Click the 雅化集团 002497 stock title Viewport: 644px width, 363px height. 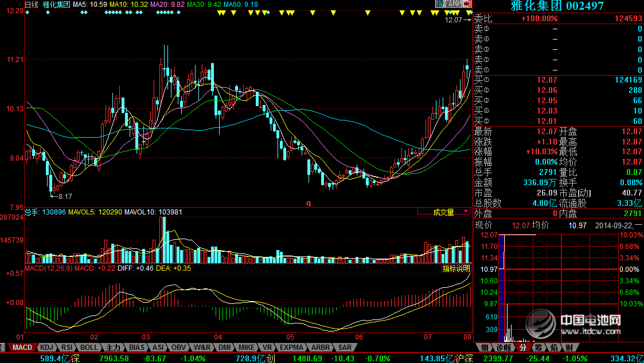point(557,6)
